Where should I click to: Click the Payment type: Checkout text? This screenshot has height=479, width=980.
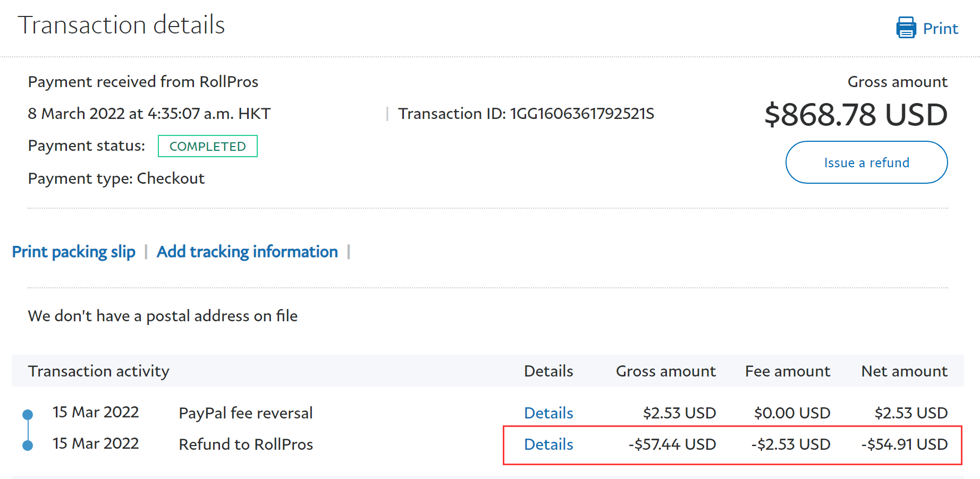click(116, 178)
